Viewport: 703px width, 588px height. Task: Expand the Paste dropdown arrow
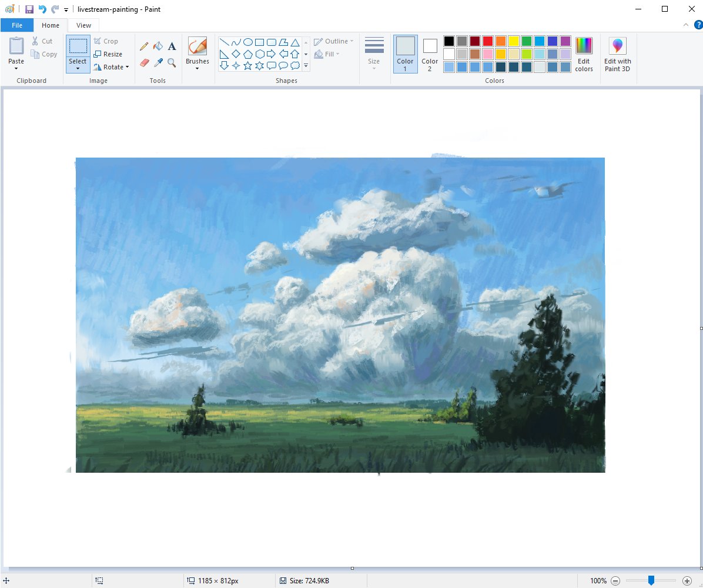16,69
